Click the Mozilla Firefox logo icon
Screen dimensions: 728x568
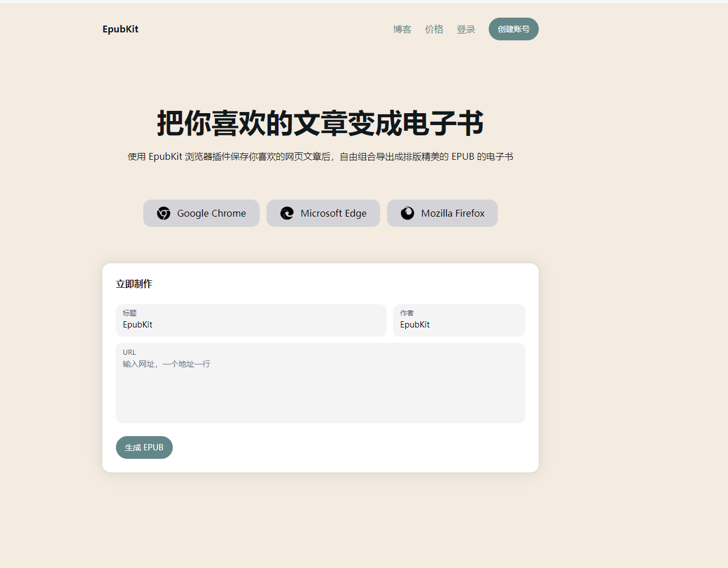click(x=407, y=213)
